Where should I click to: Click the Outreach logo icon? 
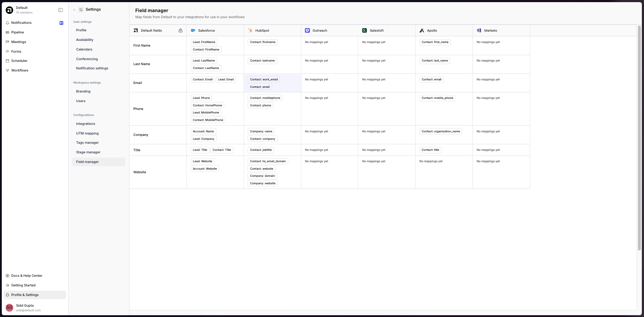pos(307,31)
